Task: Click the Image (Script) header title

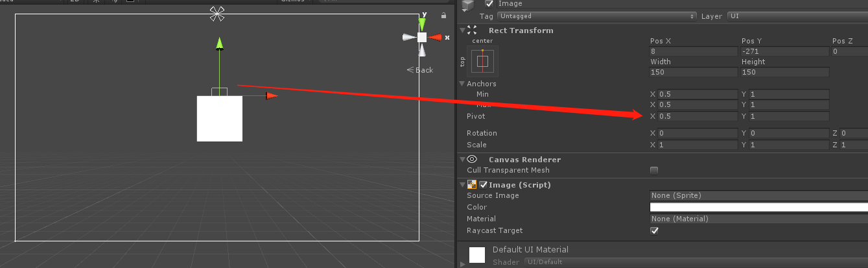Action: (x=520, y=185)
